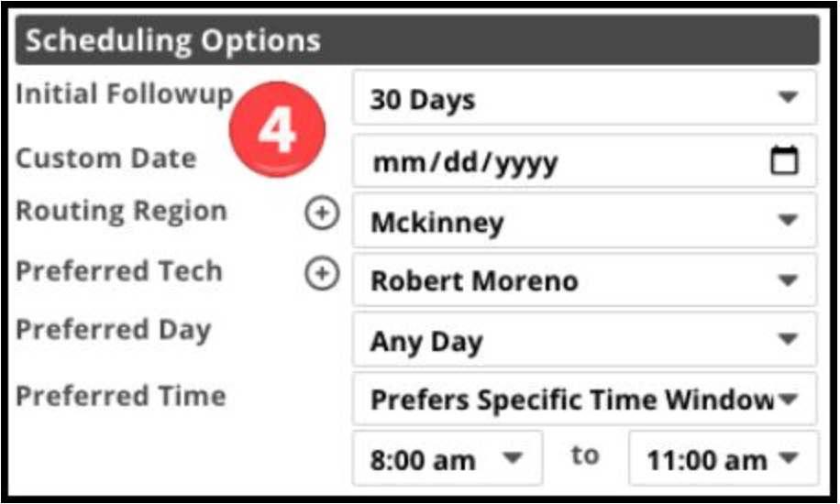Screen dimensions: 840x504
Task: Change the 8:00 am start time
Action: coord(447,458)
